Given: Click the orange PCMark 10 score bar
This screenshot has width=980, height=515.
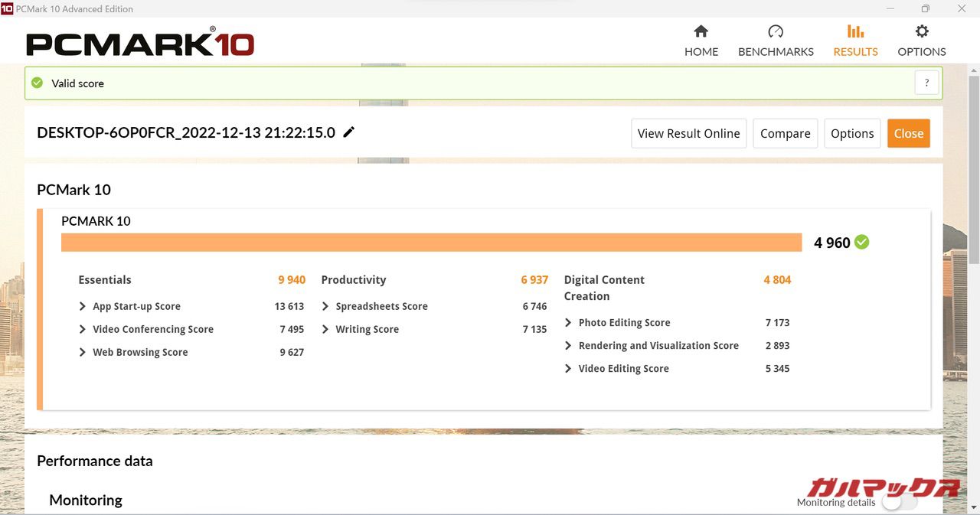Looking at the screenshot, I should click(431, 243).
